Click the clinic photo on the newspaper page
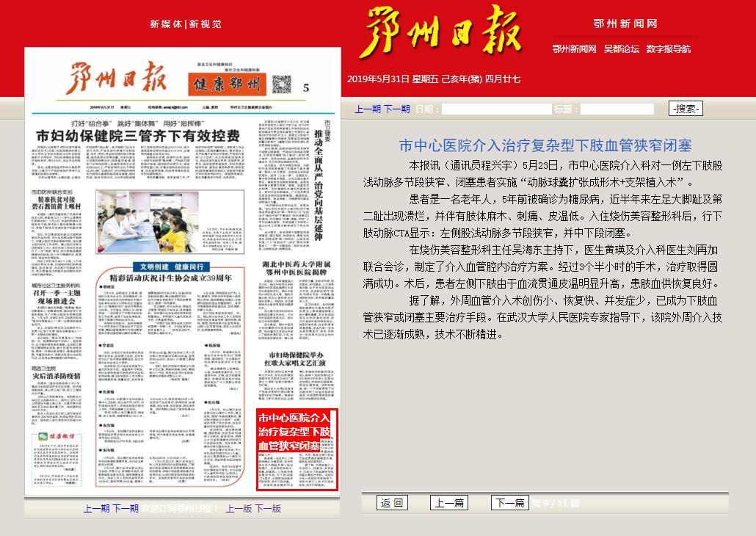Viewport: 756px width, 536px height. (x=148, y=222)
